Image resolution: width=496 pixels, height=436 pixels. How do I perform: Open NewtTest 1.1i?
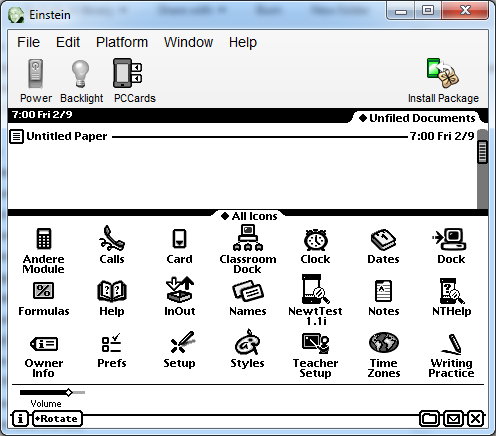point(315,300)
